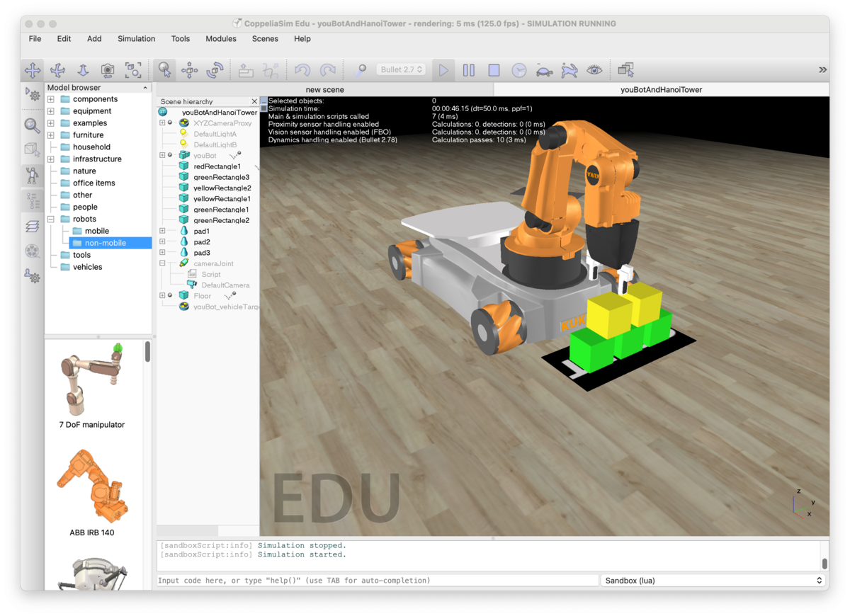The width and height of the screenshot is (850, 616).
Task: Speed up simulation with rabbit icon
Action: [569, 70]
